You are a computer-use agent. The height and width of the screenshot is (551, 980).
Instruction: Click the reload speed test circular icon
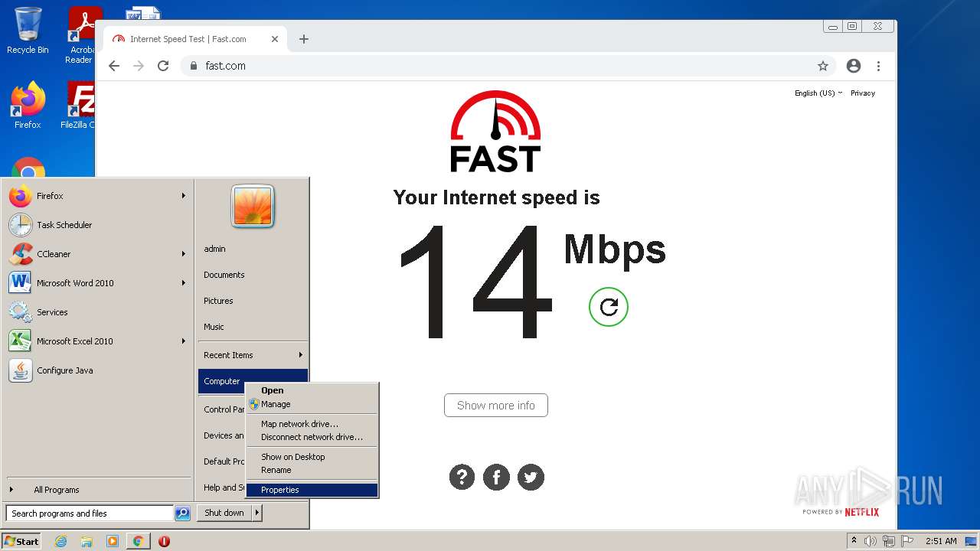[x=609, y=307]
